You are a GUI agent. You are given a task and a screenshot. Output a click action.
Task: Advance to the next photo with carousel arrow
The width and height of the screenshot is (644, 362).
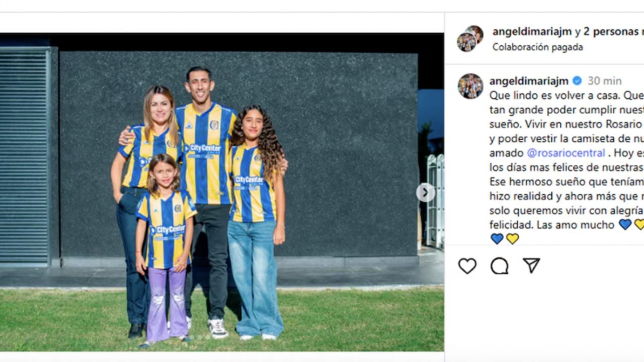tap(425, 192)
